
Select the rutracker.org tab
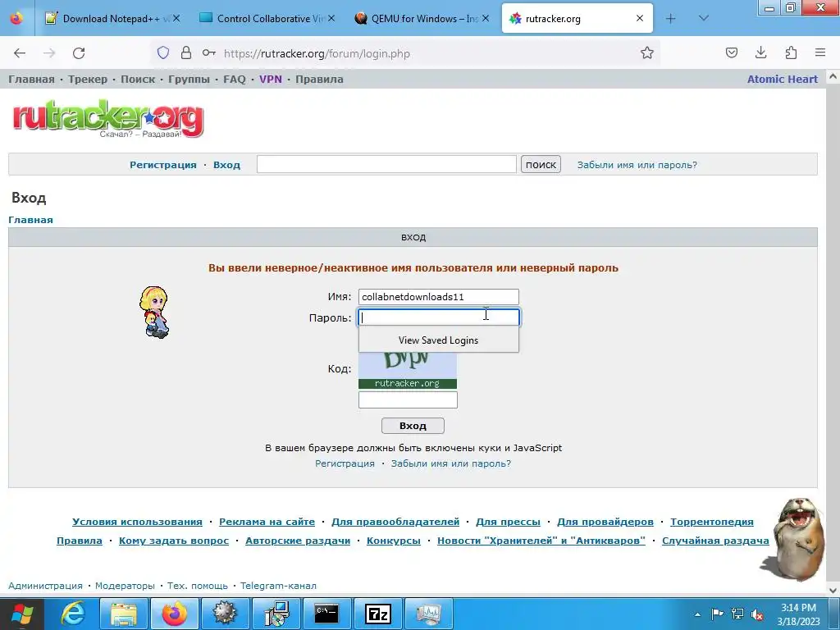577,19
